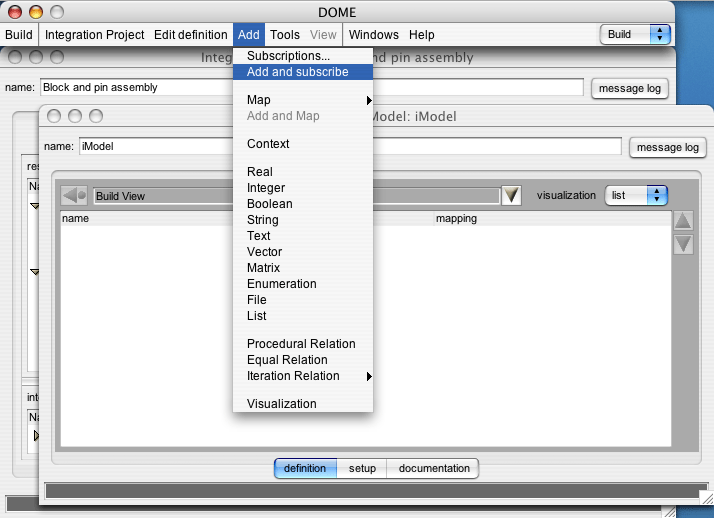The width and height of the screenshot is (714, 518).
Task: Add a List parameter
Action: (303, 316)
